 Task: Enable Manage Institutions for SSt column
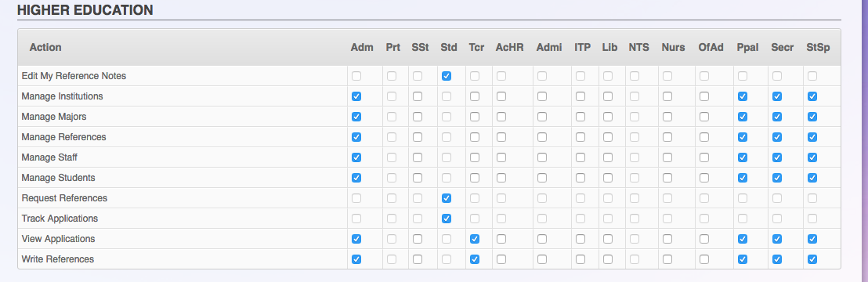pyautogui.click(x=418, y=96)
